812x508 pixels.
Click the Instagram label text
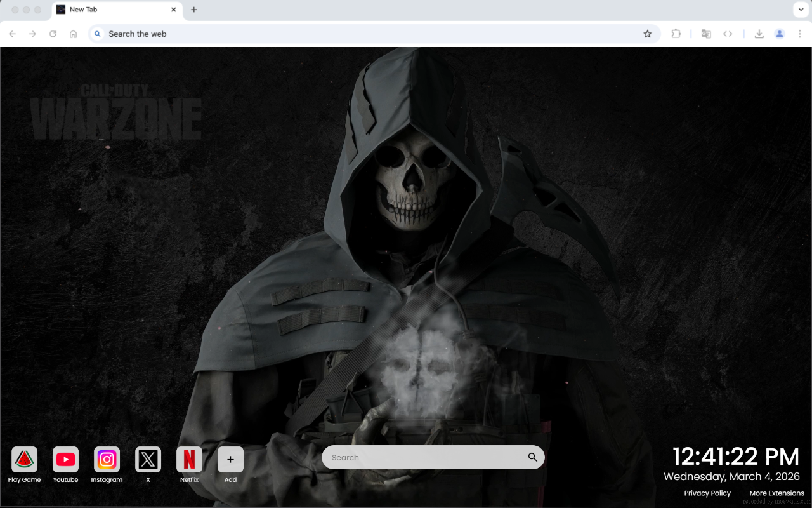107,480
